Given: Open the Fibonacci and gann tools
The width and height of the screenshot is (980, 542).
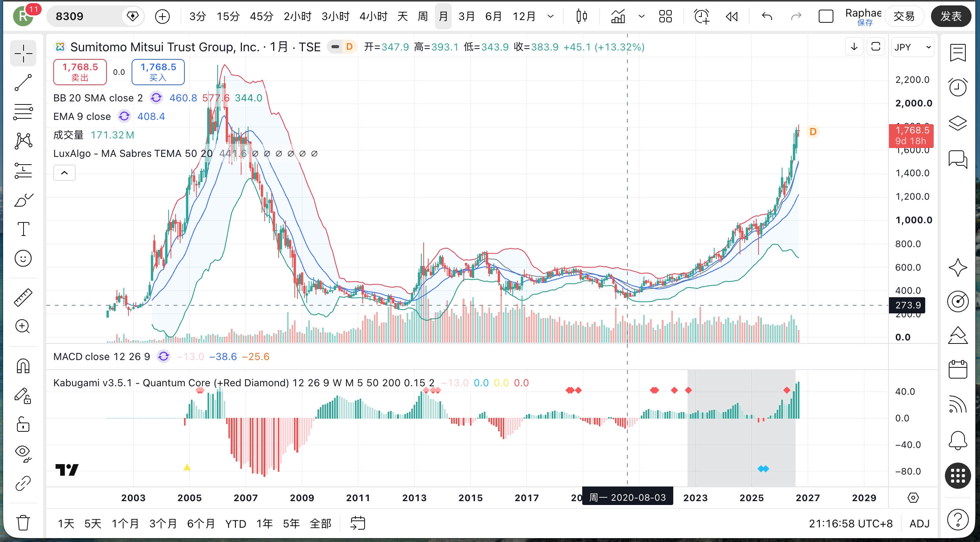Looking at the screenshot, I should click(23, 112).
